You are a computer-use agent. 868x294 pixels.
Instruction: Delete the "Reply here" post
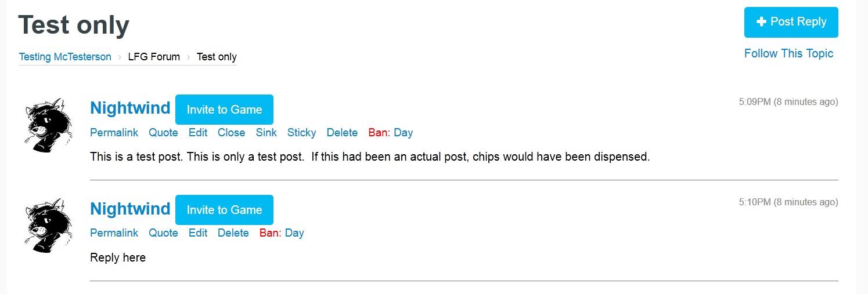click(233, 233)
